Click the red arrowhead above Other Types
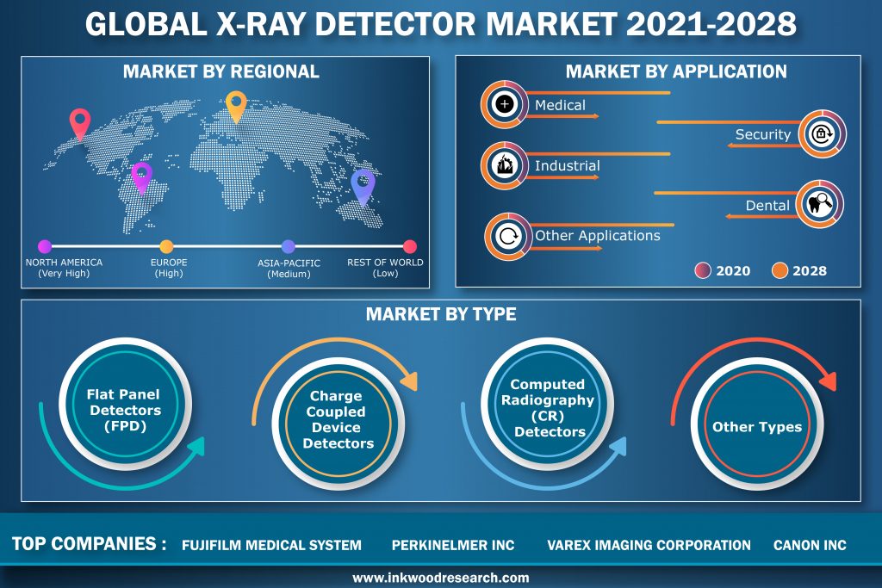This screenshot has width=882, height=588. [828, 381]
